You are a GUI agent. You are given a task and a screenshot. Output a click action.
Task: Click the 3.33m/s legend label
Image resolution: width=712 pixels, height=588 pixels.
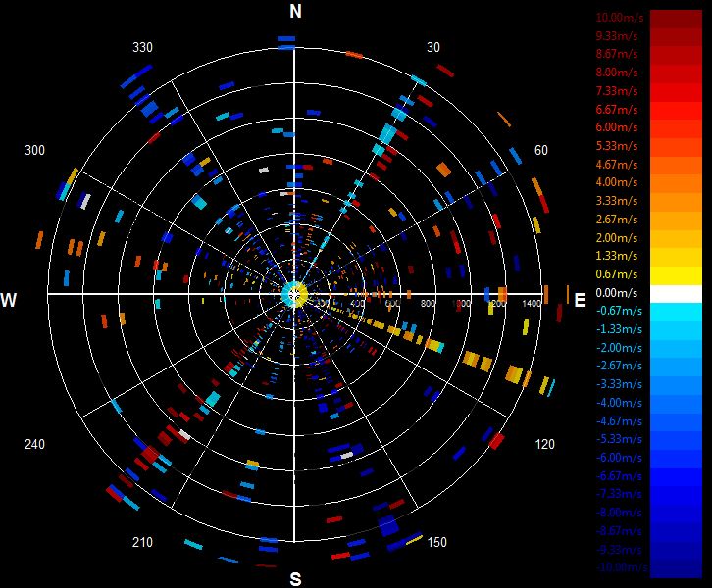click(x=617, y=201)
